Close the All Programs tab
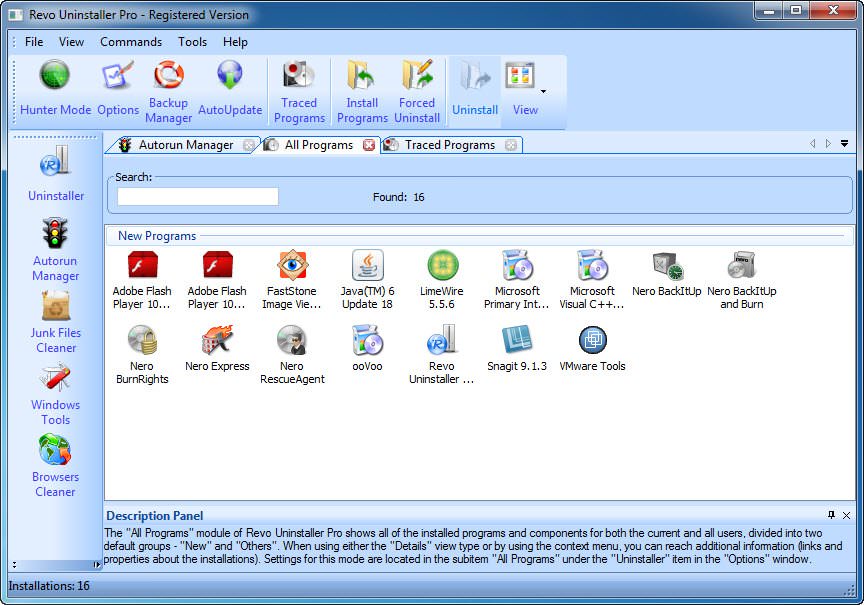864x605 pixels. tap(369, 145)
